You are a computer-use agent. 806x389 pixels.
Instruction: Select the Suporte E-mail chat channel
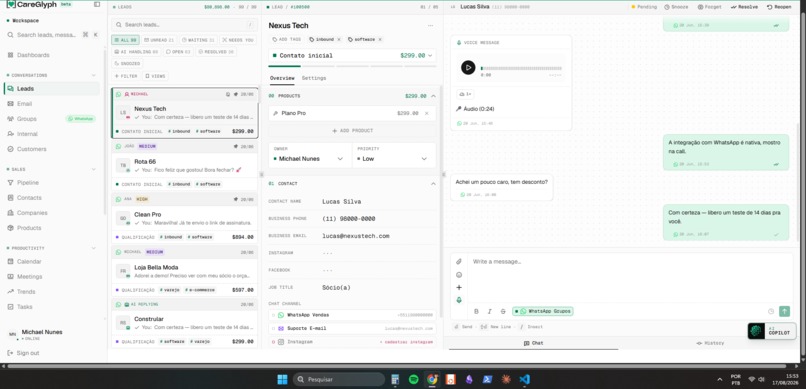click(352, 328)
